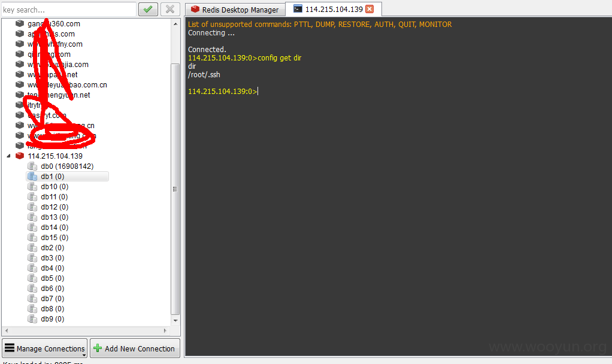Select the db5 (0) database
The height and width of the screenshot is (364, 612).
click(x=53, y=278)
